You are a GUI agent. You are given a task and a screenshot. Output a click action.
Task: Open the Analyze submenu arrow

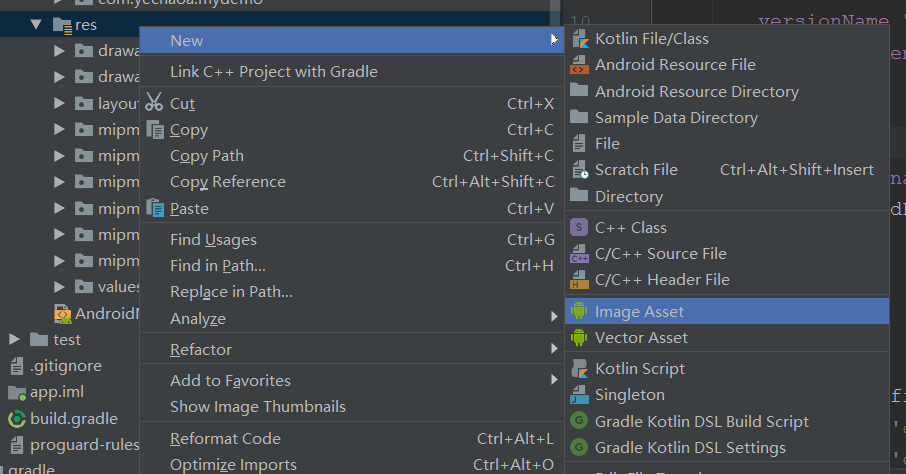point(554,317)
